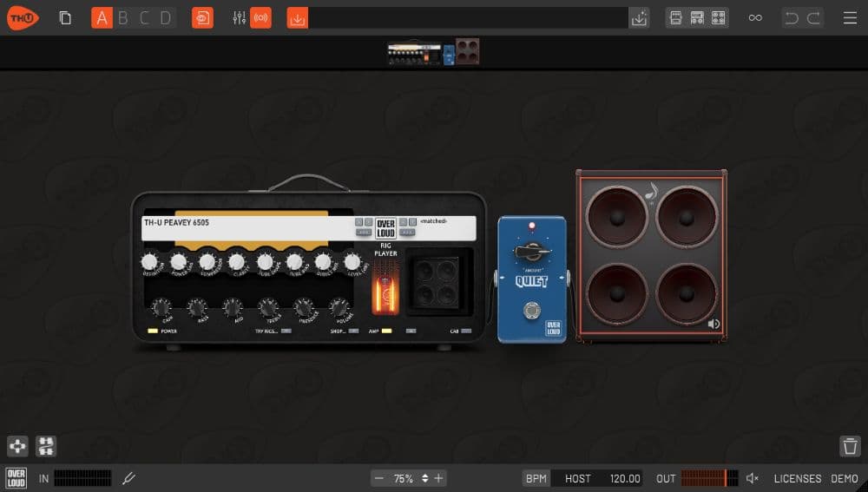Click the Overloud logo on amp display
The width and height of the screenshot is (868, 492).
pos(386,228)
